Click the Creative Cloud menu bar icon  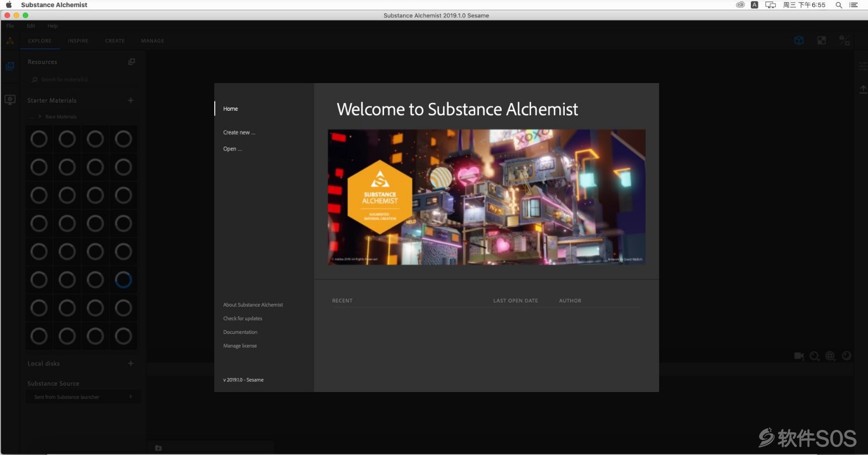(740, 5)
